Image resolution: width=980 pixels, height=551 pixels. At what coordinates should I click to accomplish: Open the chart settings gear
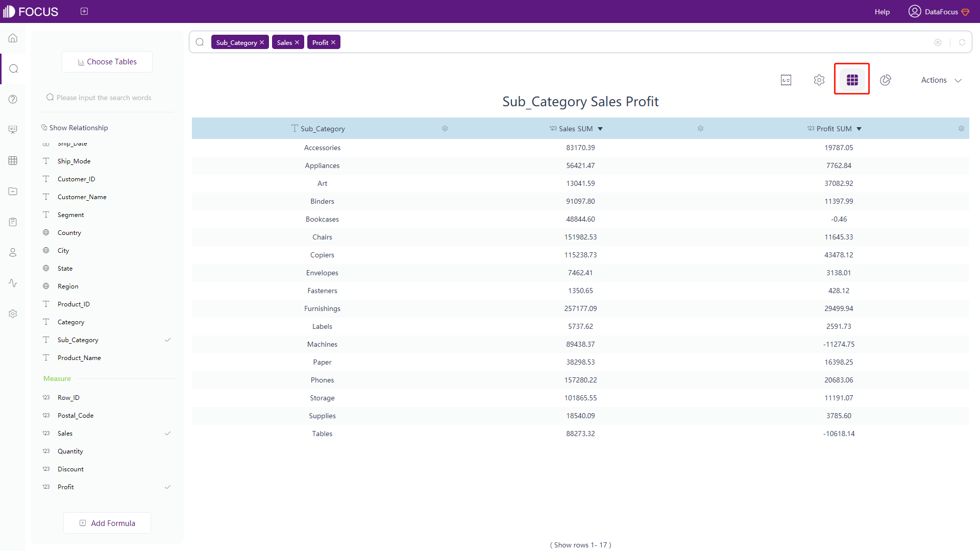pyautogui.click(x=819, y=80)
